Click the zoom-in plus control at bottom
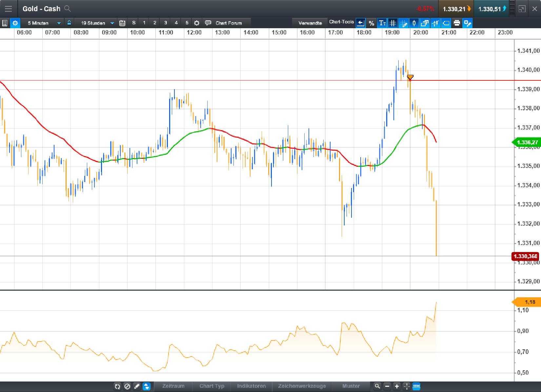The width and height of the screenshot is (541, 392). (x=397, y=386)
